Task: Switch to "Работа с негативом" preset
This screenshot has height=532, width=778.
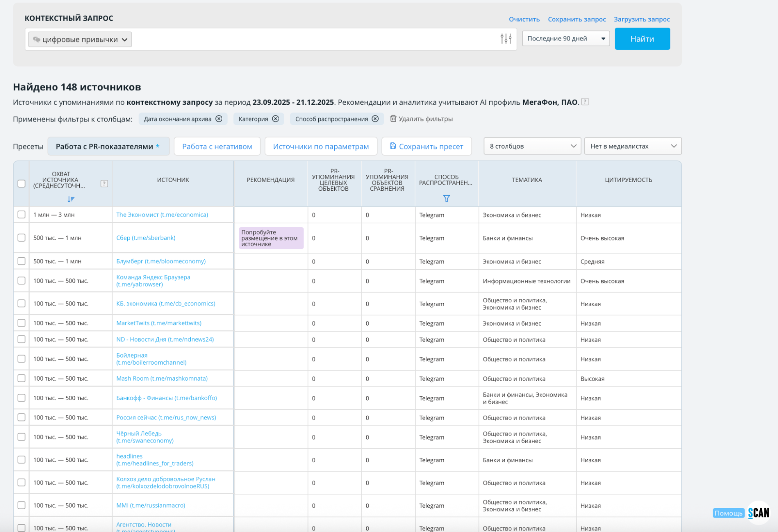Action: pos(217,146)
